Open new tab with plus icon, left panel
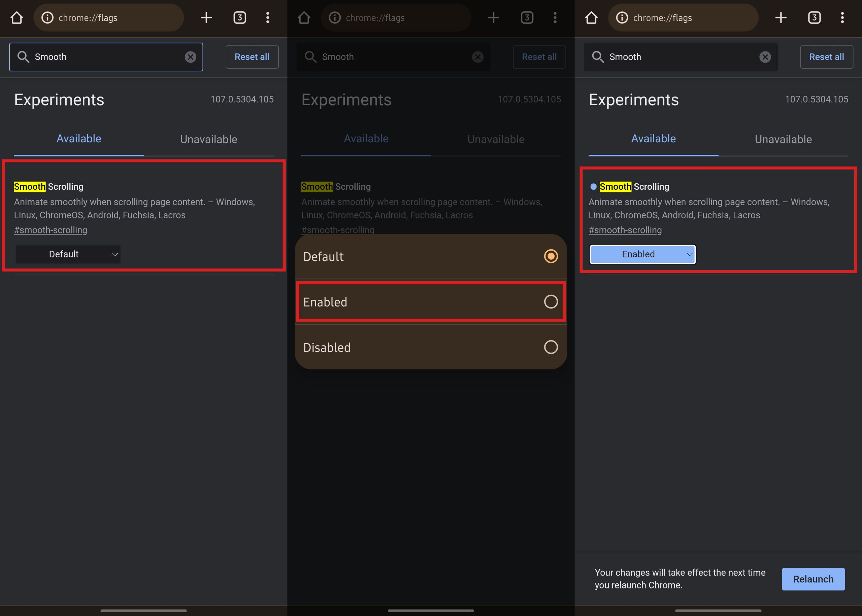 coord(206,18)
